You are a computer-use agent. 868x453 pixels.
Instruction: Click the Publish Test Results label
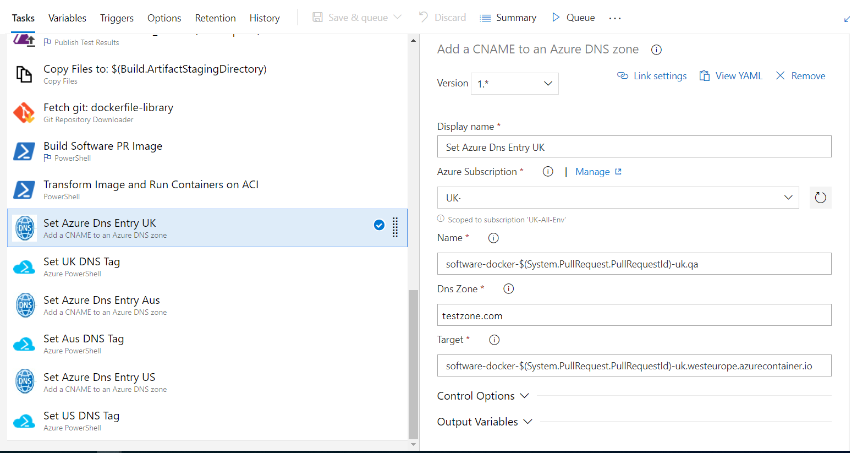tap(86, 42)
